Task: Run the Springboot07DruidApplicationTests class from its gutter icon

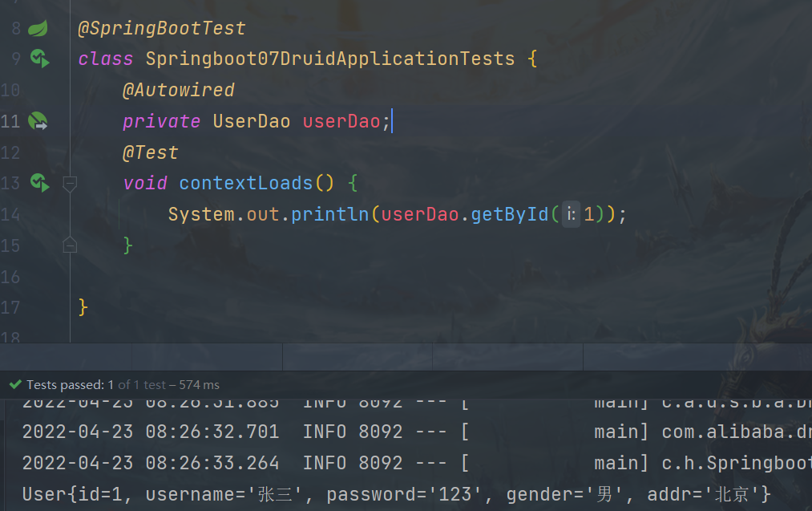Action: pos(39,59)
